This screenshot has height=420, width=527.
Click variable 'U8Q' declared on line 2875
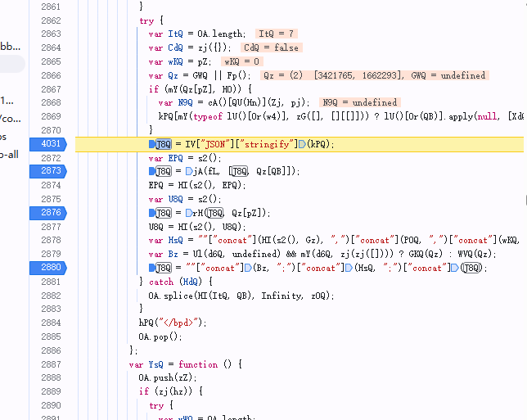tap(176, 200)
